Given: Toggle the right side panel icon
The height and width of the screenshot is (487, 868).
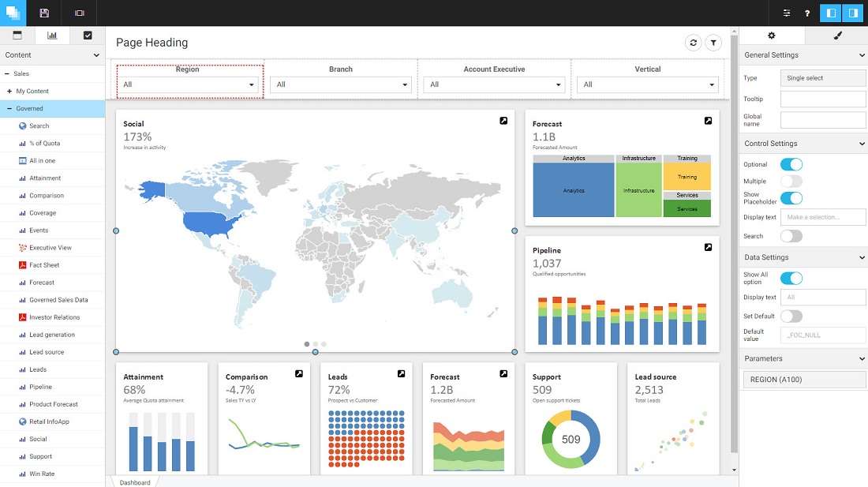Looking at the screenshot, I should pyautogui.click(x=853, y=13).
